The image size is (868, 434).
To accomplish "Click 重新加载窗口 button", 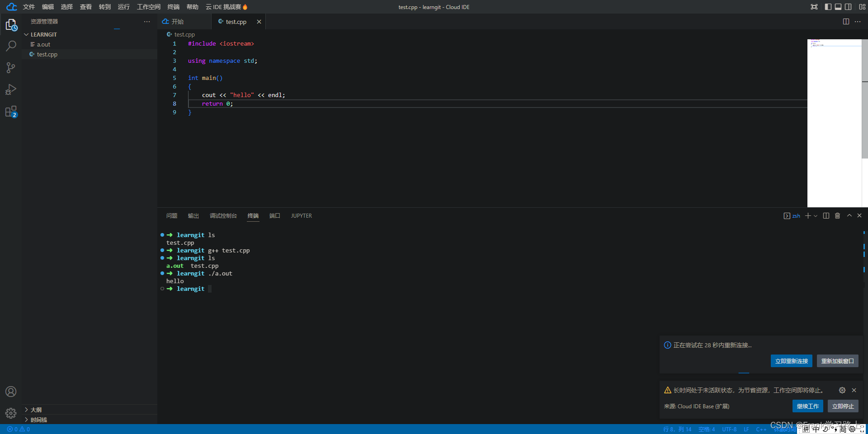I will coord(838,361).
